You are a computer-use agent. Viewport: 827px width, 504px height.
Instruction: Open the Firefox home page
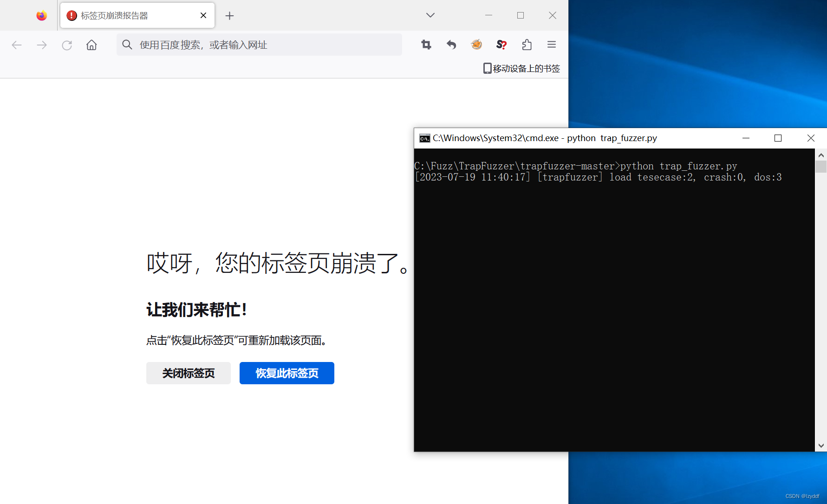[x=92, y=45]
